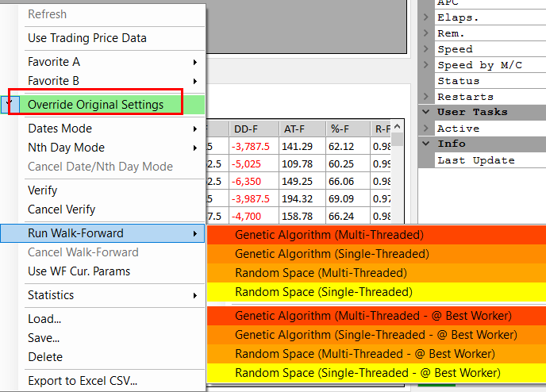
Task: Select Use WF Cur. Params
Action: [x=79, y=271]
